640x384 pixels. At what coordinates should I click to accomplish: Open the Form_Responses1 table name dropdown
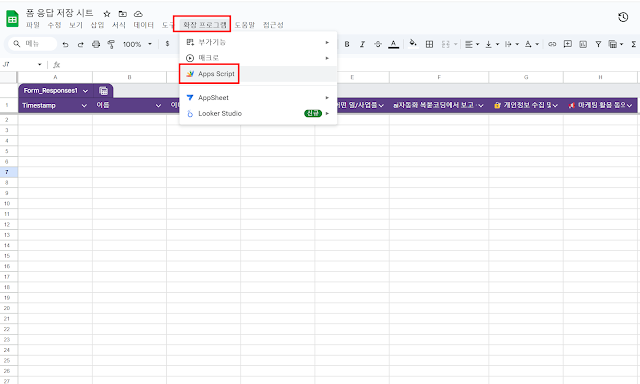coord(85,91)
